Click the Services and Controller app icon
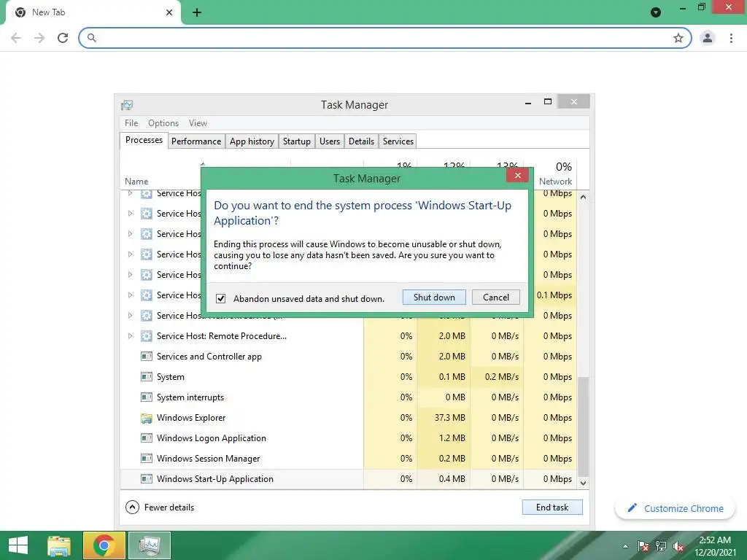Screen dimensions: 747x560 pyautogui.click(x=147, y=356)
